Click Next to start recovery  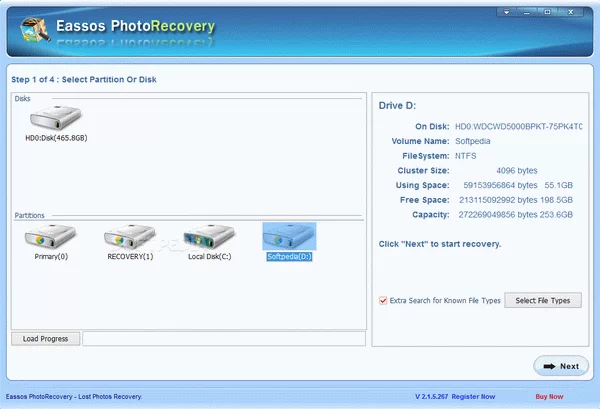(x=560, y=366)
